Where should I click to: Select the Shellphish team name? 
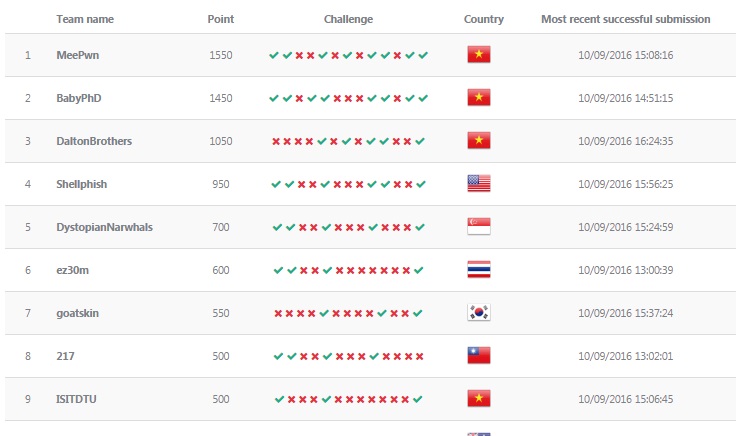pyautogui.click(x=82, y=184)
